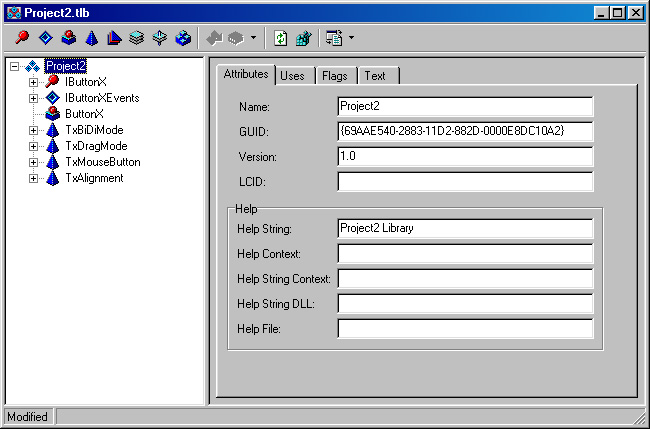Click the New Alias toolbar icon
Screen dimensions: 650x429
click(x=114, y=38)
